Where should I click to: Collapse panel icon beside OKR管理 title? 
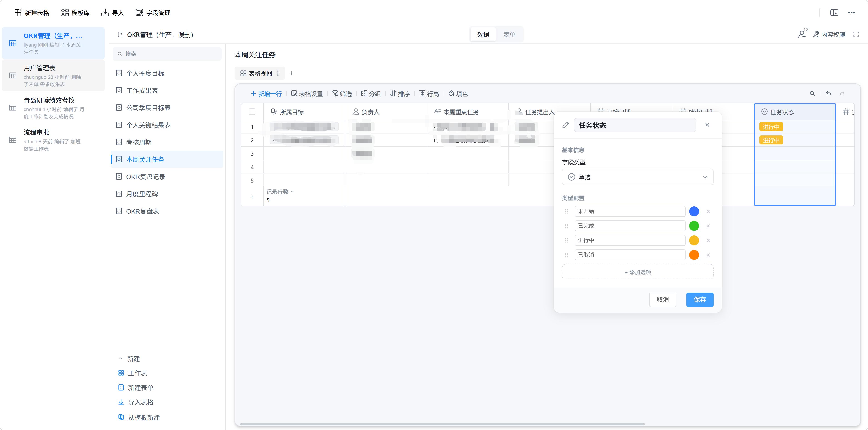point(121,34)
